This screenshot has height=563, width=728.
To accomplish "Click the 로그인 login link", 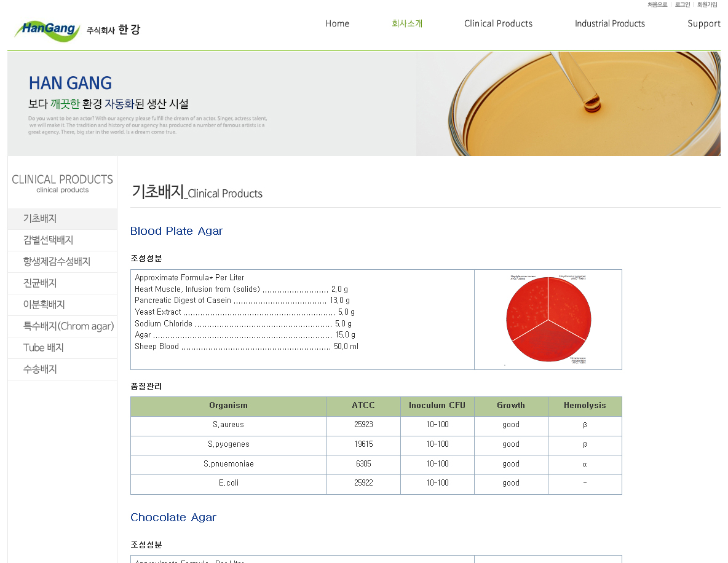I will (x=682, y=5).
